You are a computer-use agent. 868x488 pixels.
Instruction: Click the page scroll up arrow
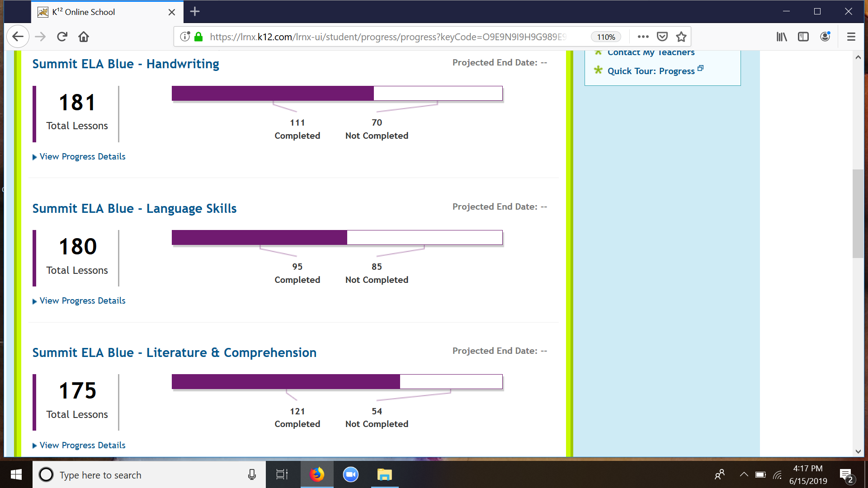point(858,57)
